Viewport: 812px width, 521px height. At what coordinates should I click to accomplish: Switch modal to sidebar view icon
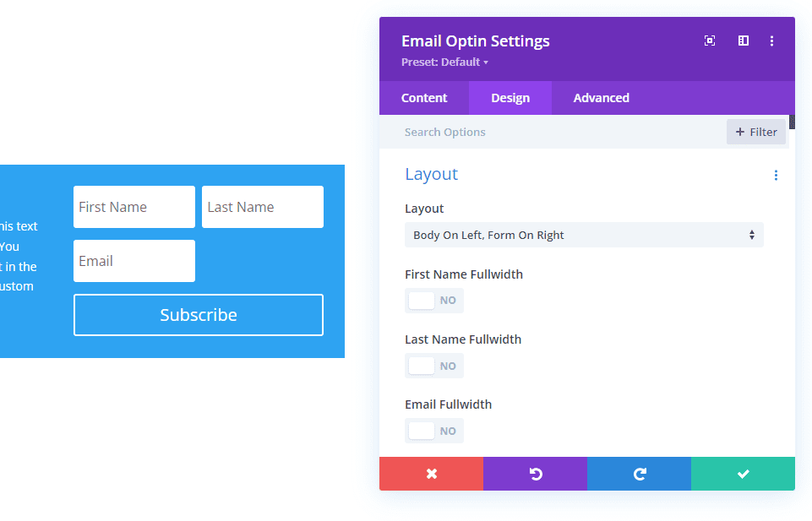pyautogui.click(x=743, y=41)
